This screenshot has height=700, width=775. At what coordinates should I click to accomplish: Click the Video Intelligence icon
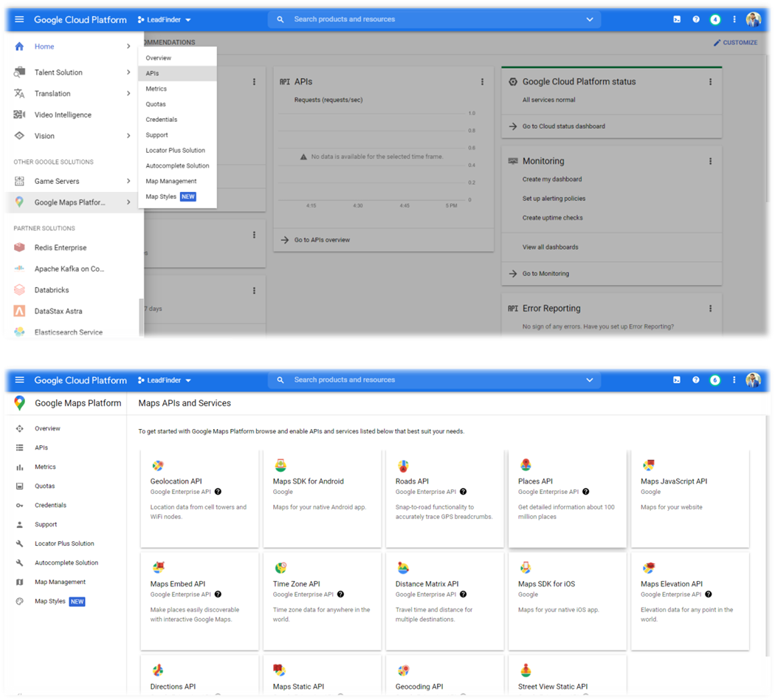(19, 115)
